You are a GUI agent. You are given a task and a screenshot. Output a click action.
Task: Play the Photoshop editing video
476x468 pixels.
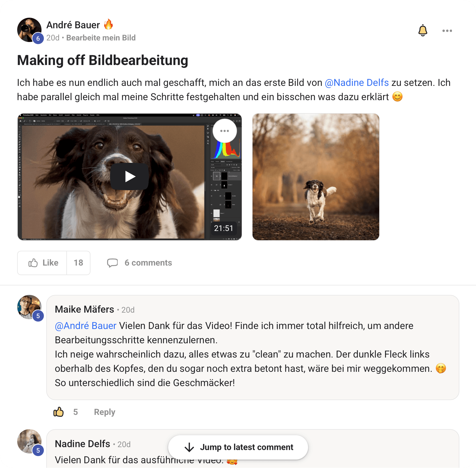pos(129,176)
